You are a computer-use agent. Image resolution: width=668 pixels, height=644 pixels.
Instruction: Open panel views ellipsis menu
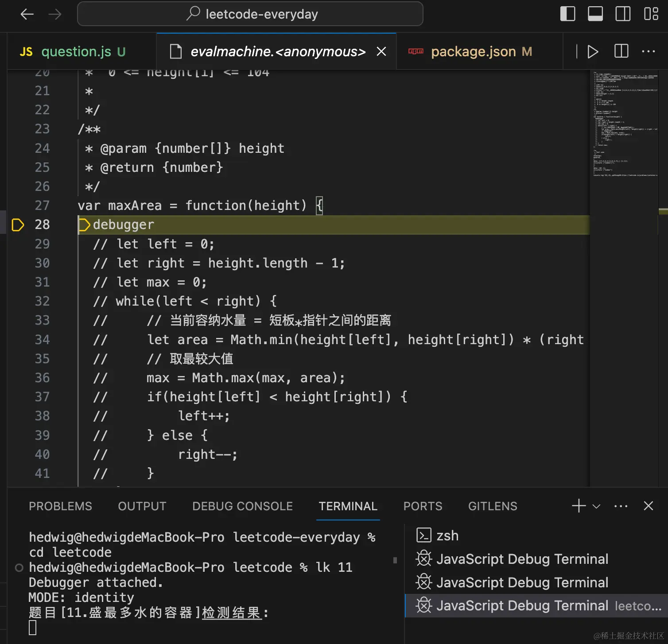tap(621, 506)
